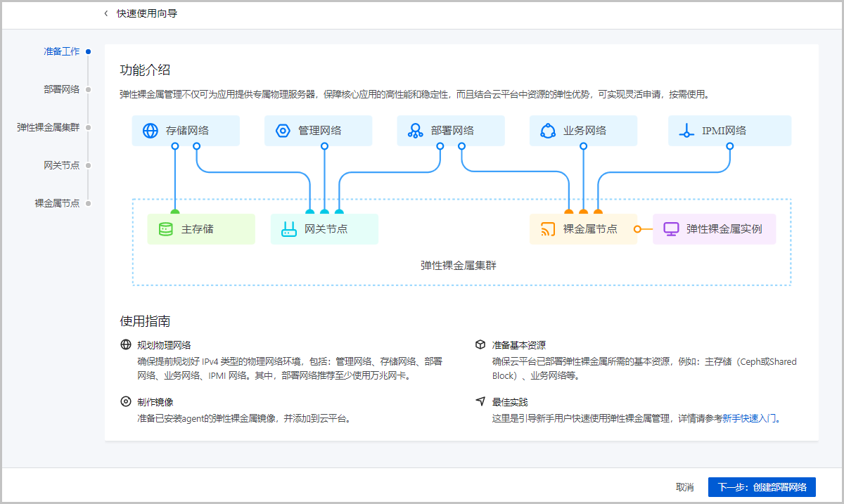The height and width of the screenshot is (504, 844).
Task: Click the IPMI网络 icon in diagram
Action: 686,131
